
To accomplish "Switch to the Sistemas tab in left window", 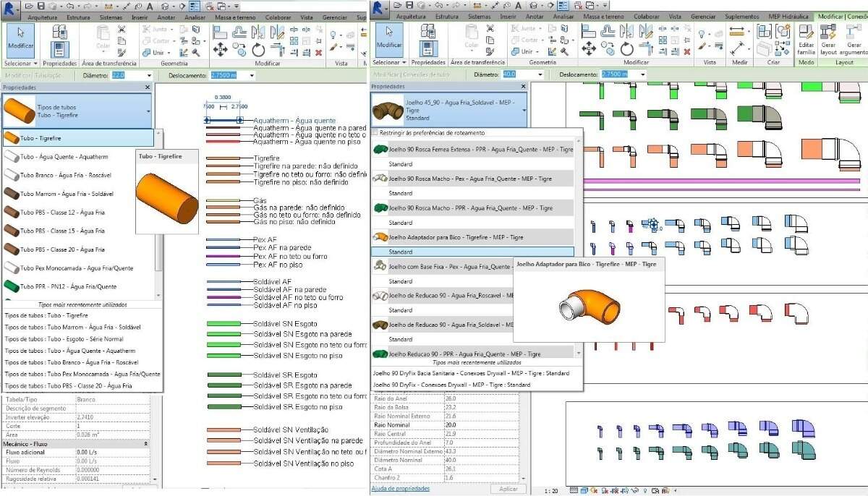I will [x=110, y=16].
